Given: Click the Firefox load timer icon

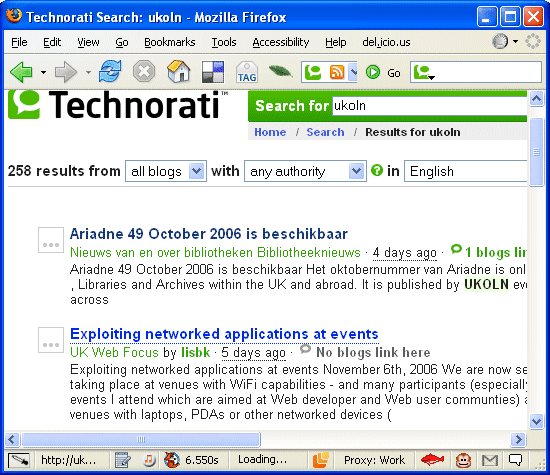Looking at the screenshot, I should [x=172, y=460].
